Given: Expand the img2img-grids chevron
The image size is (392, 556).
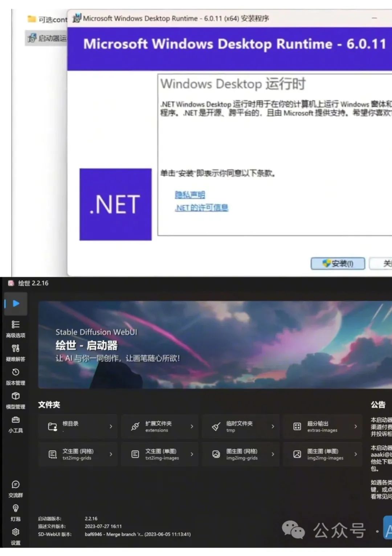Looking at the screenshot, I should 273,454.
